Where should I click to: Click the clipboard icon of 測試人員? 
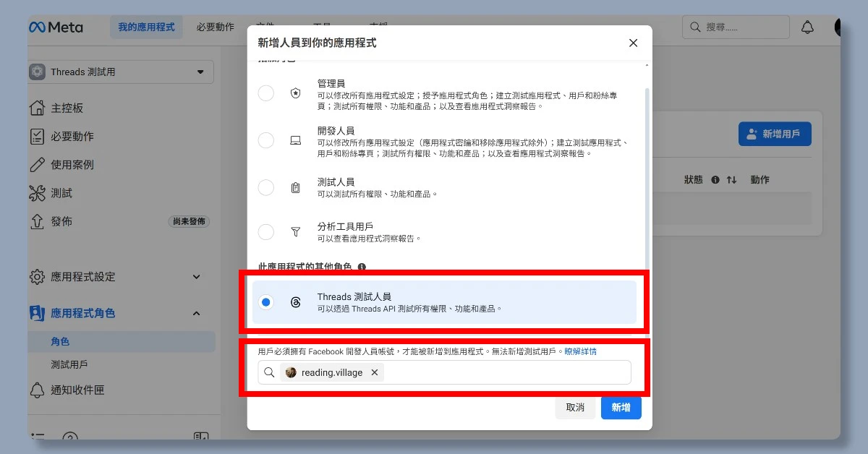point(295,187)
